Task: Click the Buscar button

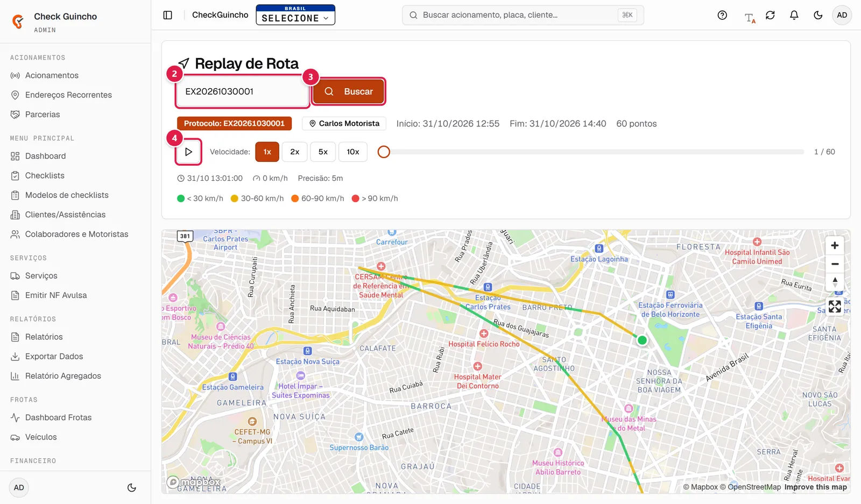Action: click(349, 91)
